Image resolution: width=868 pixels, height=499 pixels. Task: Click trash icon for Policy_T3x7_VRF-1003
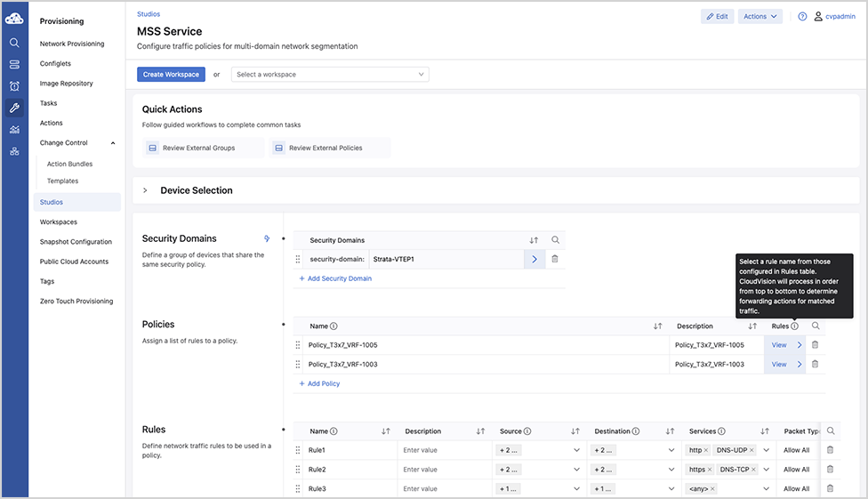coord(815,365)
